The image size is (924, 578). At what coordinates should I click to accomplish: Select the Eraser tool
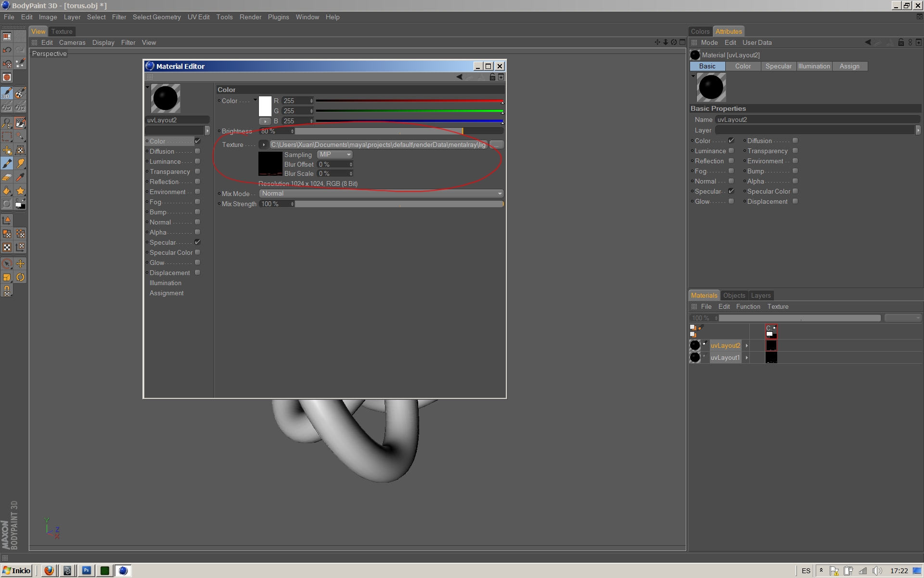click(x=7, y=177)
